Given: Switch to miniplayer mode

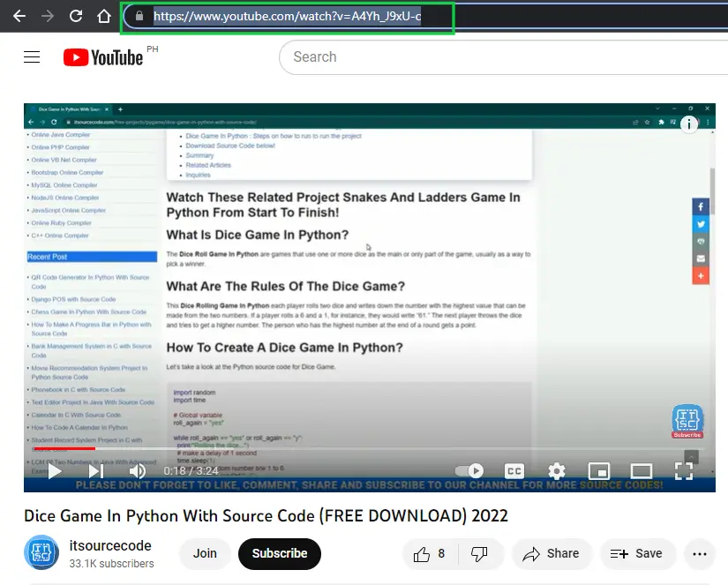Looking at the screenshot, I should (599, 471).
